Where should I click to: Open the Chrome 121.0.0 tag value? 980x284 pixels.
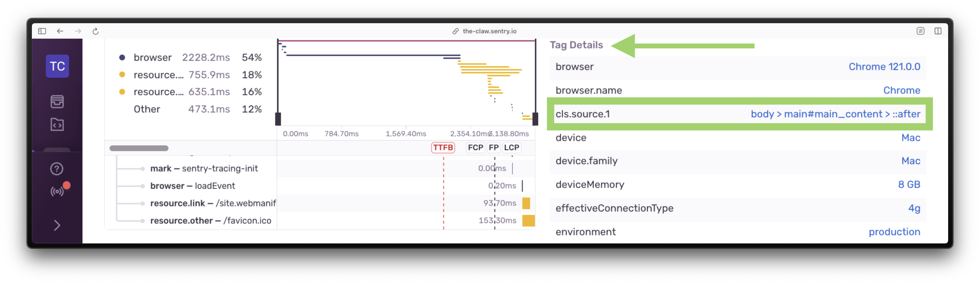tap(884, 67)
